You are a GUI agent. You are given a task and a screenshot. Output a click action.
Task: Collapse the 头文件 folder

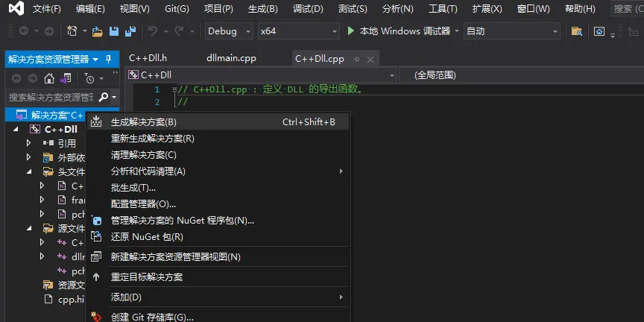click(x=29, y=171)
